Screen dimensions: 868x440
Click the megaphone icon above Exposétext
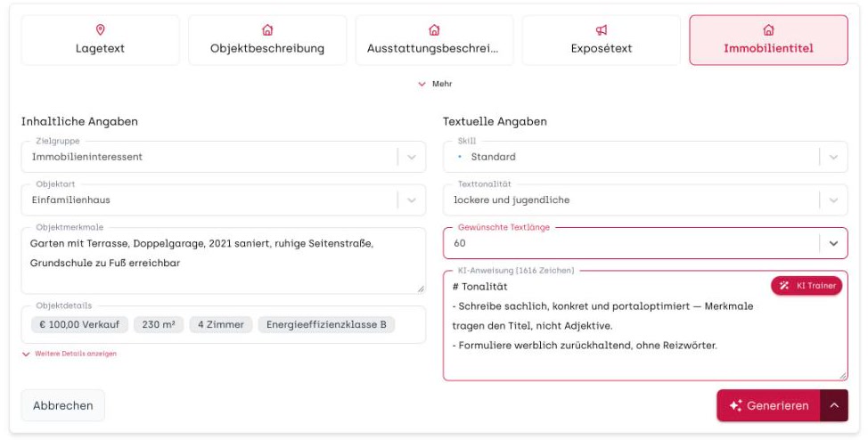[602, 30]
